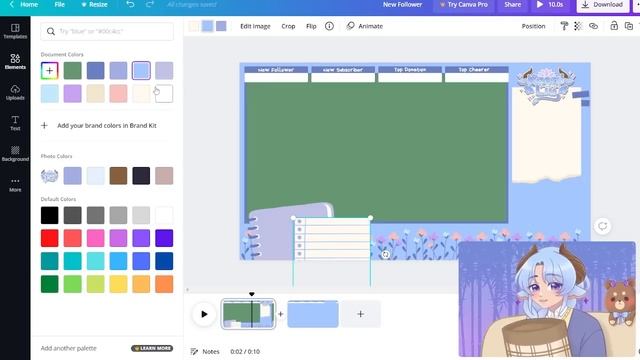Click the refresh comment icon beside canvas
The width and height of the screenshot is (640, 360).
click(603, 226)
